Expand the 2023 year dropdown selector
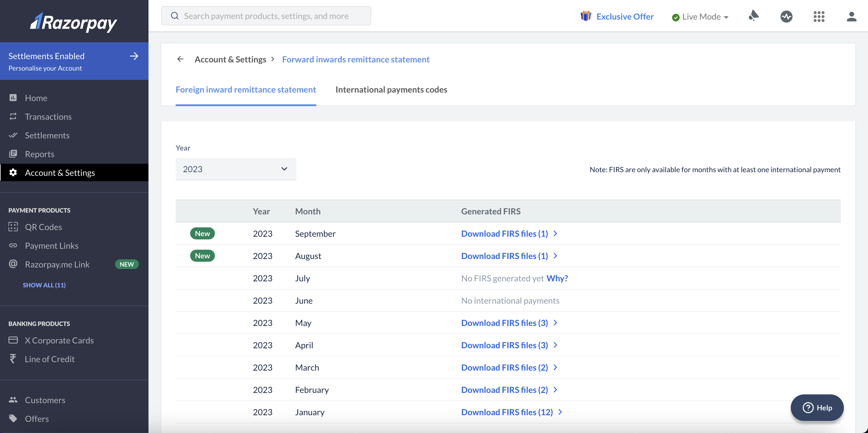868x433 pixels. [235, 169]
